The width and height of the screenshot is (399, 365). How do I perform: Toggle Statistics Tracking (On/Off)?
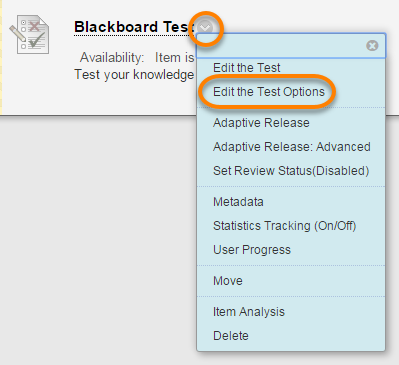(284, 226)
